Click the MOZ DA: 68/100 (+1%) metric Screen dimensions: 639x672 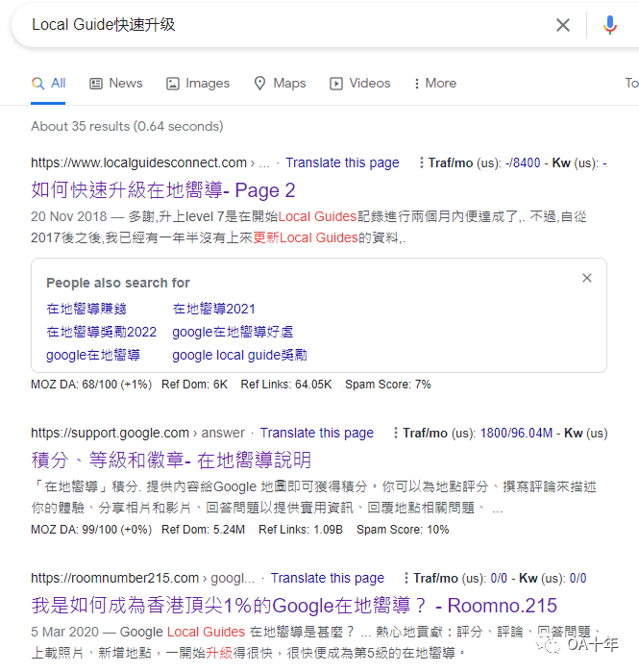coord(91,385)
